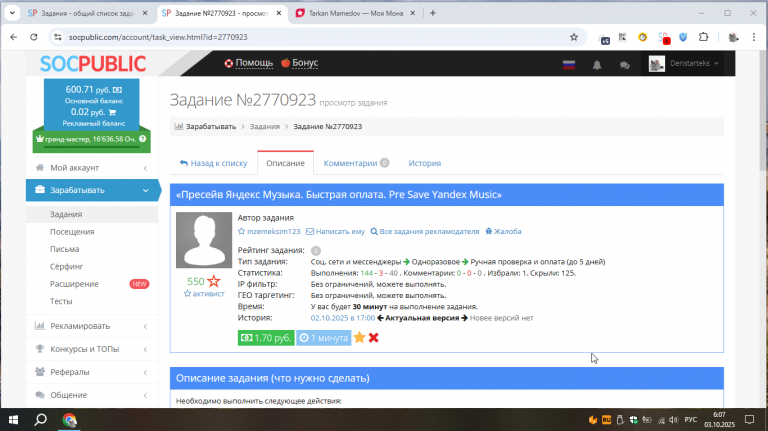Click Зарабатывать in the breadcrumb
Viewport: 768px width, 431px height.
pos(211,126)
